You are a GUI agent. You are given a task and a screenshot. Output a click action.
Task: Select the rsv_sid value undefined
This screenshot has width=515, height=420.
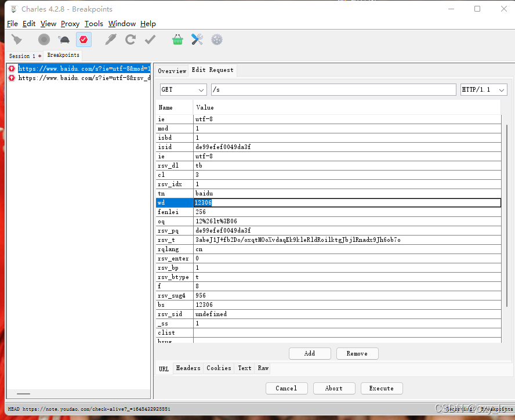coord(347,314)
